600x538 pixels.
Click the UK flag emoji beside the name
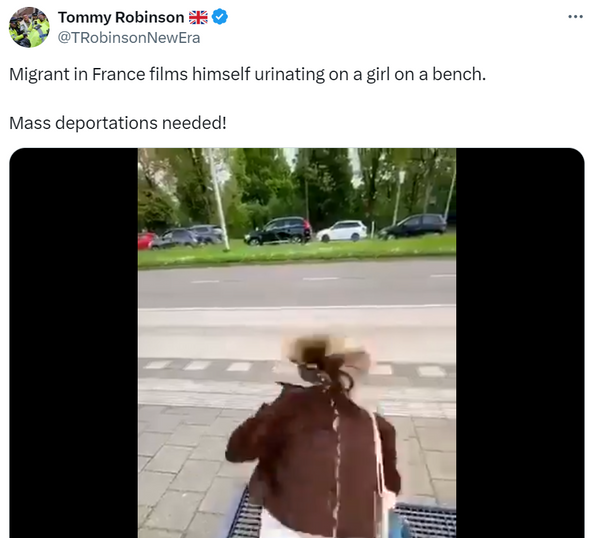[x=198, y=17]
